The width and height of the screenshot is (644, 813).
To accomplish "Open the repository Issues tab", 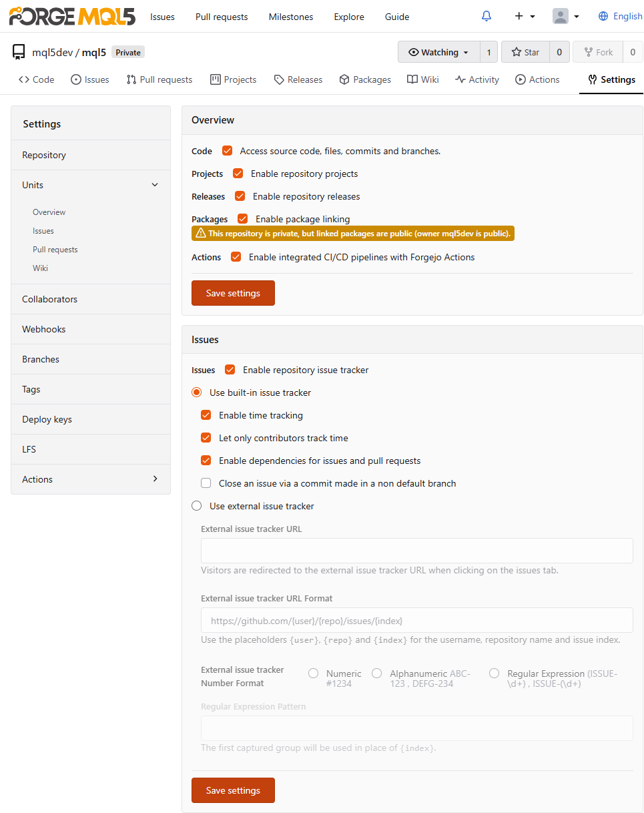I will 90,79.
